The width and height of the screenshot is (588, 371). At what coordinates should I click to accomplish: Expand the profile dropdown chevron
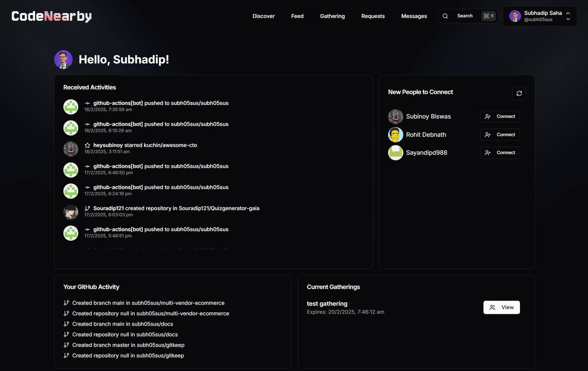click(x=568, y=20)
